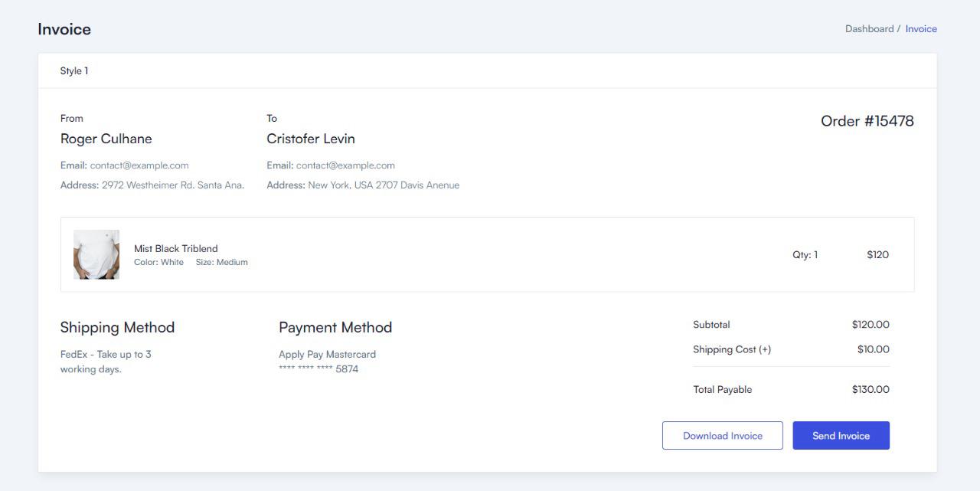Select the Order #15478 heading
This screenshot has height=491, width=980.
click(867, 121)
